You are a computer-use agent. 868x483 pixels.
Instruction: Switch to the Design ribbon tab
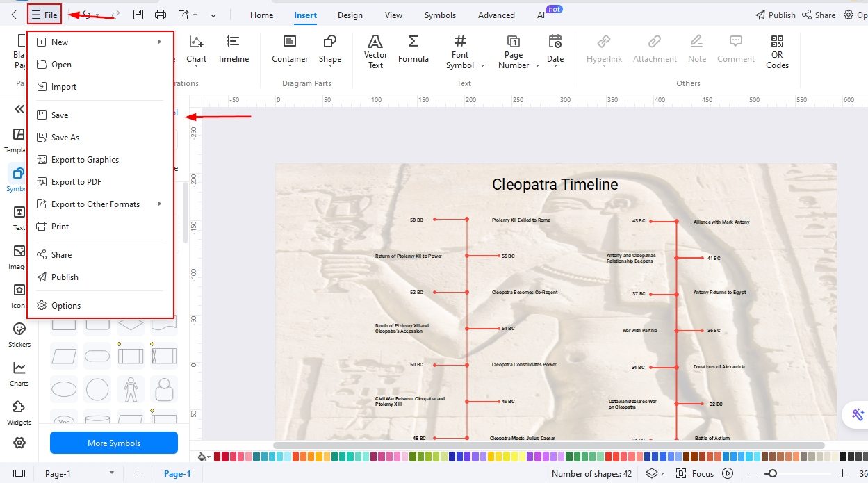[x=350, y=14]
